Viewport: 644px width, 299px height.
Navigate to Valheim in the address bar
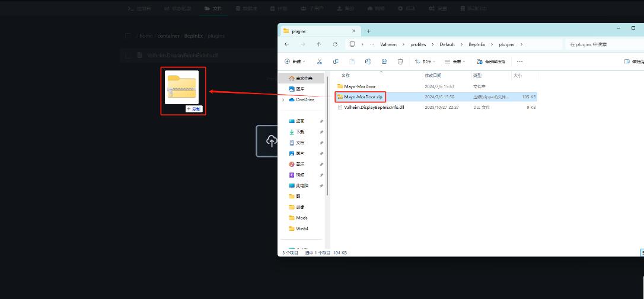[x=388, y=44]
